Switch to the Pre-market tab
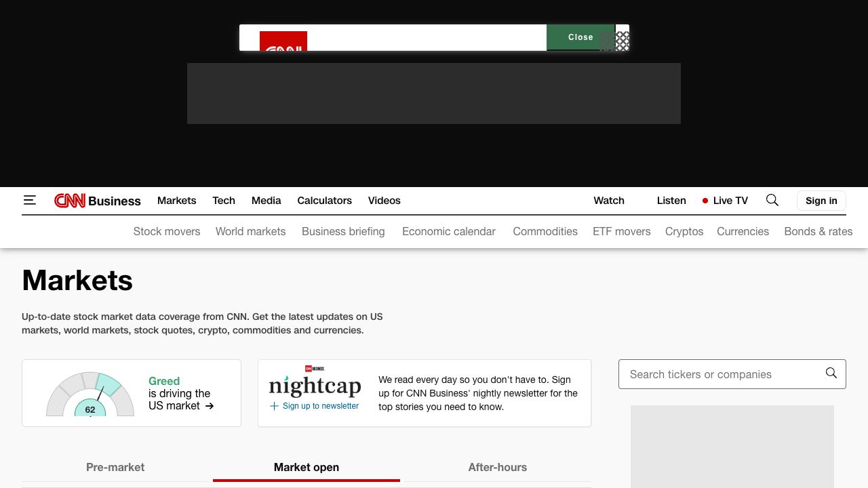 [115, 467]
